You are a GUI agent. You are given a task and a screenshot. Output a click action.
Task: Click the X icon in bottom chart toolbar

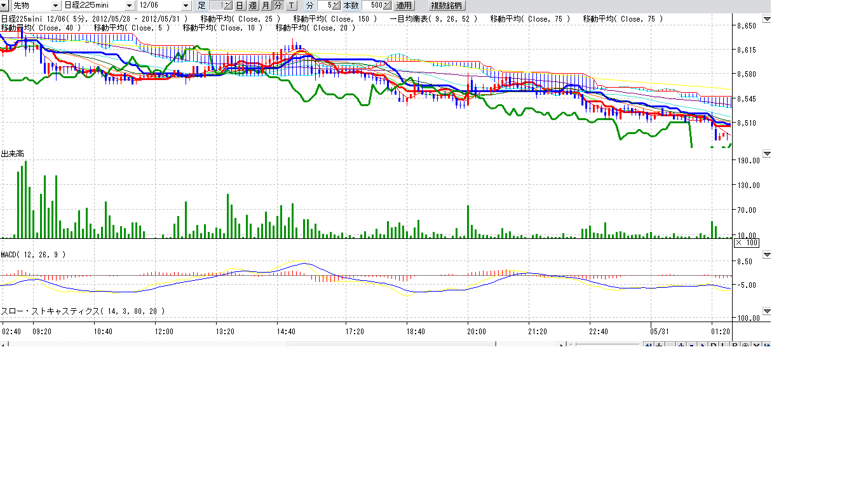click(756, 345)
